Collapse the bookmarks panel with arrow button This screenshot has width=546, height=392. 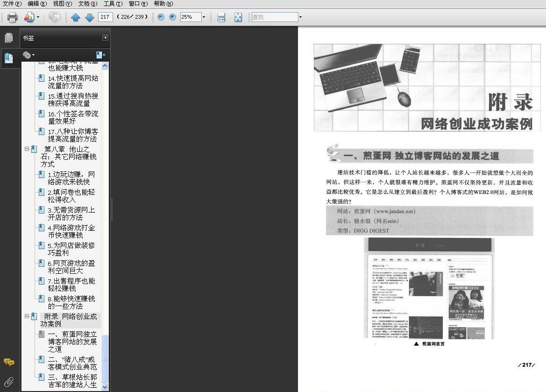(x=106, y=38)
